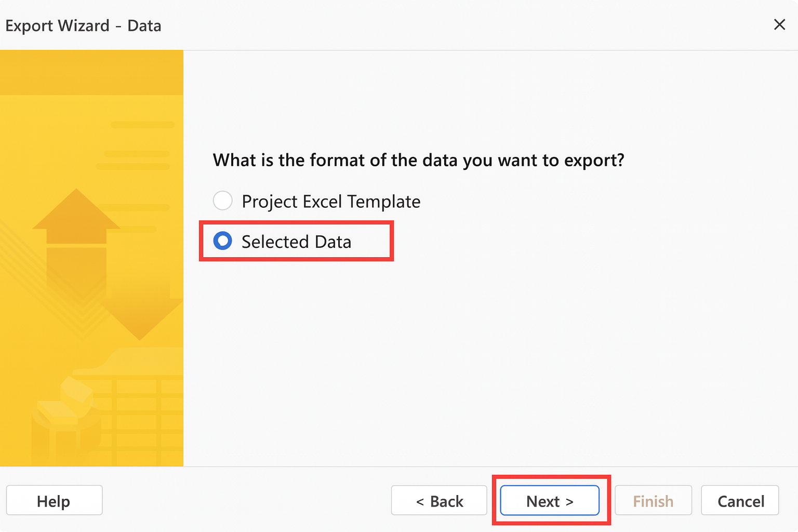Select Back to revisit format choices
Viewport: 798px width, 532px height.
click(x=438, y=500)
